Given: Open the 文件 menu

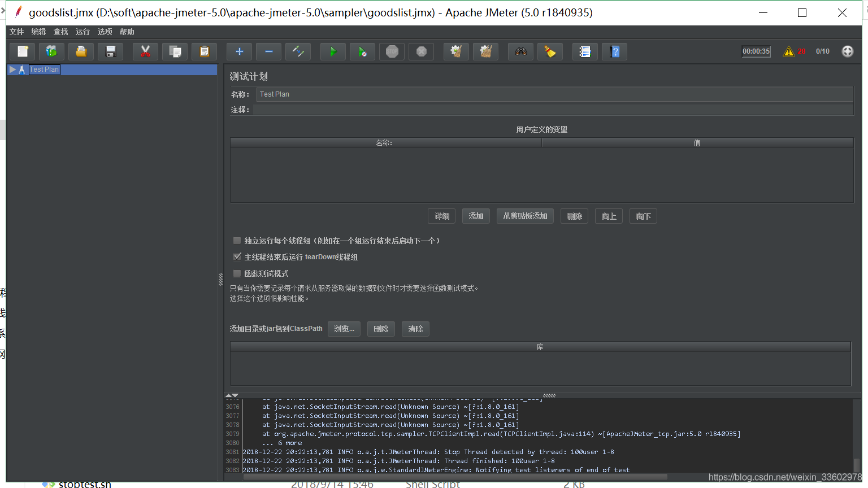Looking at the screenshot, I should 17,32.
